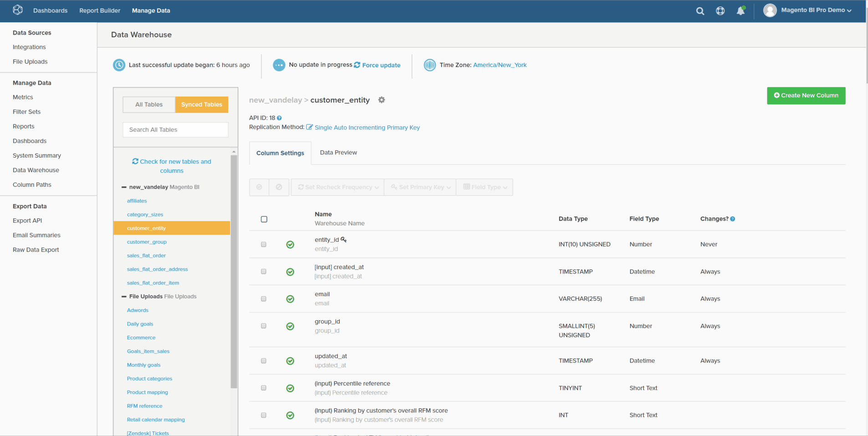Tick the select-all columns checkbox
Screen dimensions: 868x436
(x=264, y=219)
